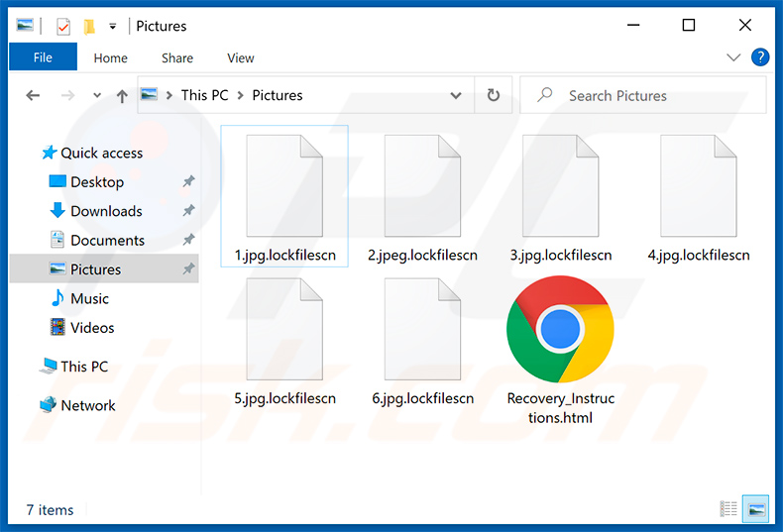Click the Properties quick access icon
Screen dimensions: 783x532
(62, 26)
